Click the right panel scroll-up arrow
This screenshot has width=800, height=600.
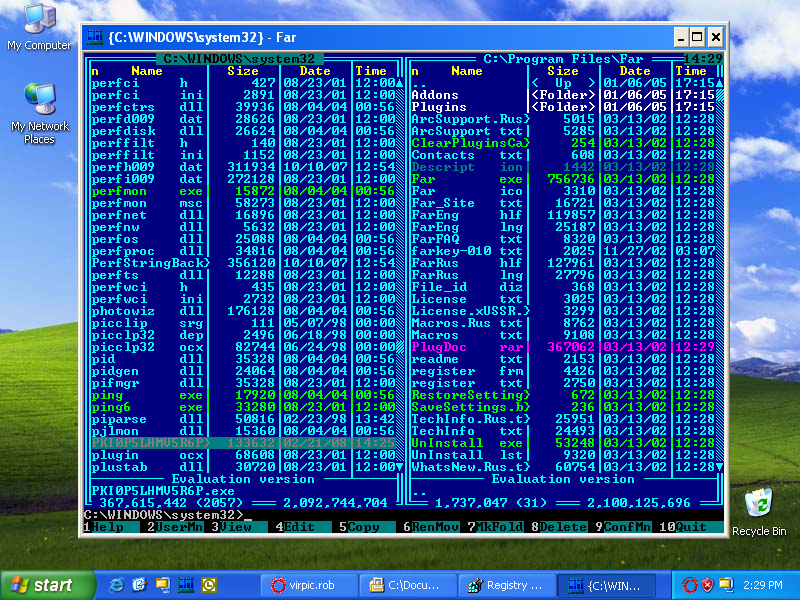click(x=719, y=83)
